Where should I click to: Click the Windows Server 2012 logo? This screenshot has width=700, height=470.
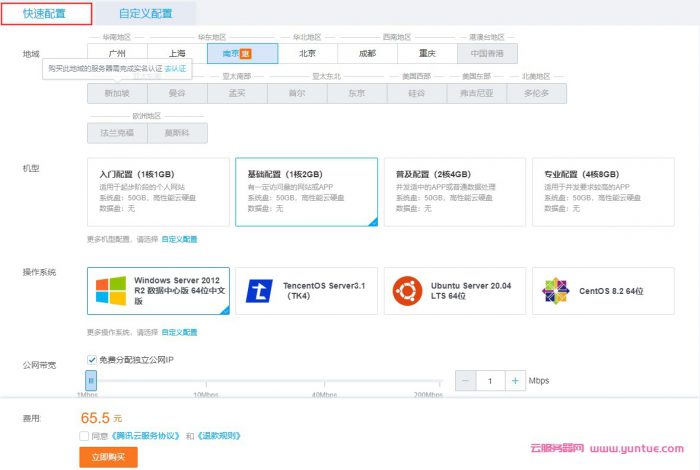click(x=111, y=291)
